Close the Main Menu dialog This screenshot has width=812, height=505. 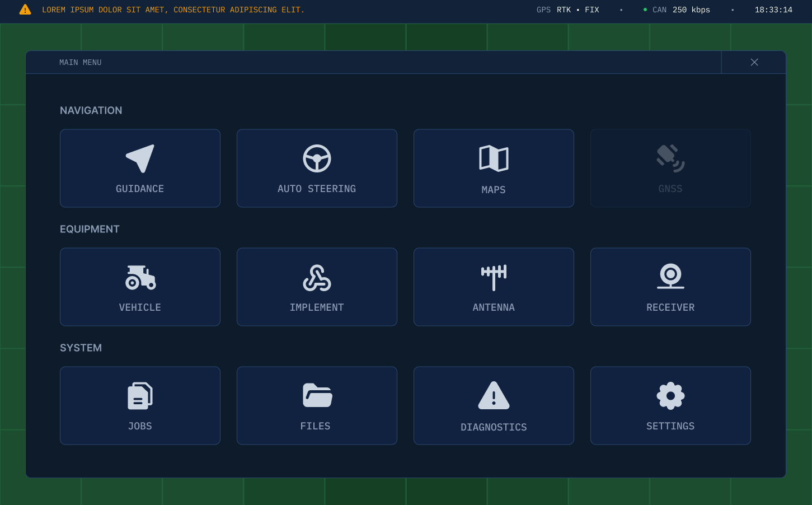point(754,62)
